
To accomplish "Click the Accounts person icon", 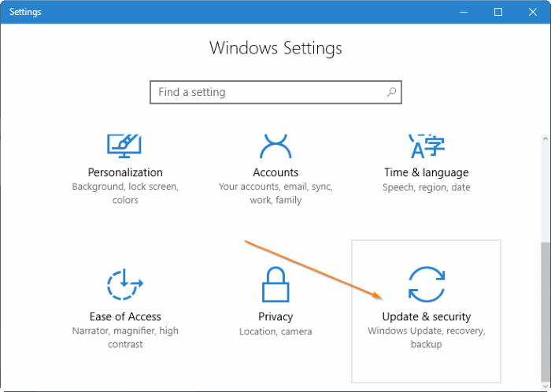I will pos(275,146).
